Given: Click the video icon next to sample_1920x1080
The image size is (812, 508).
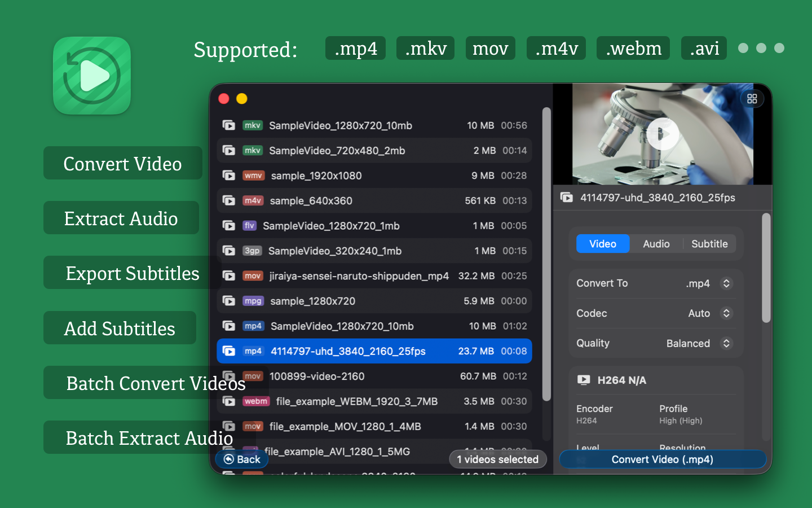Looking at the screenshot, I should 229,176.
